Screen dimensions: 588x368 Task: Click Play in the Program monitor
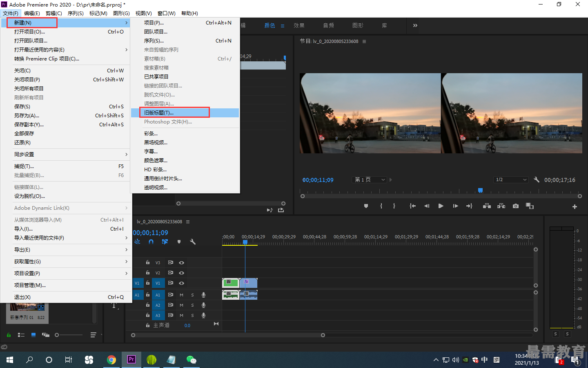pos(441,206)
